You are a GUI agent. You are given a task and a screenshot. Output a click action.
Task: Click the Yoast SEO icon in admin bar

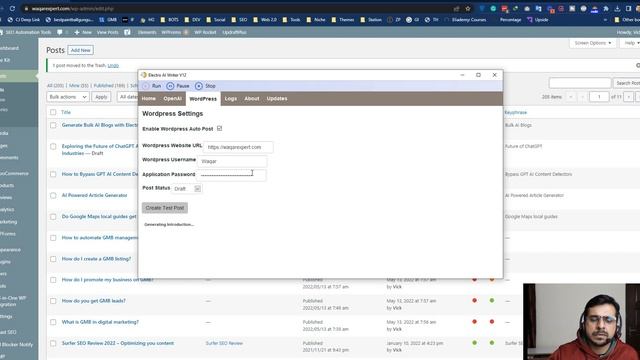point(127,32)
